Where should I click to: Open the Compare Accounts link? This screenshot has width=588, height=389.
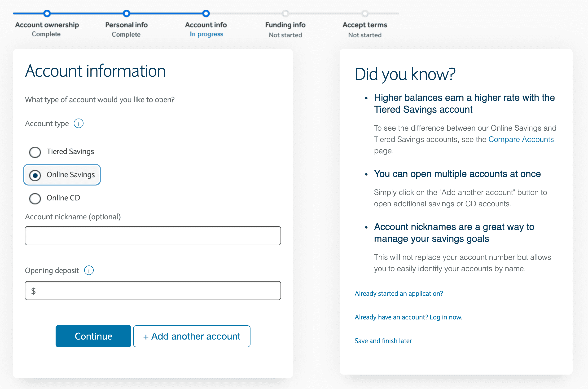tap(521, 139)
